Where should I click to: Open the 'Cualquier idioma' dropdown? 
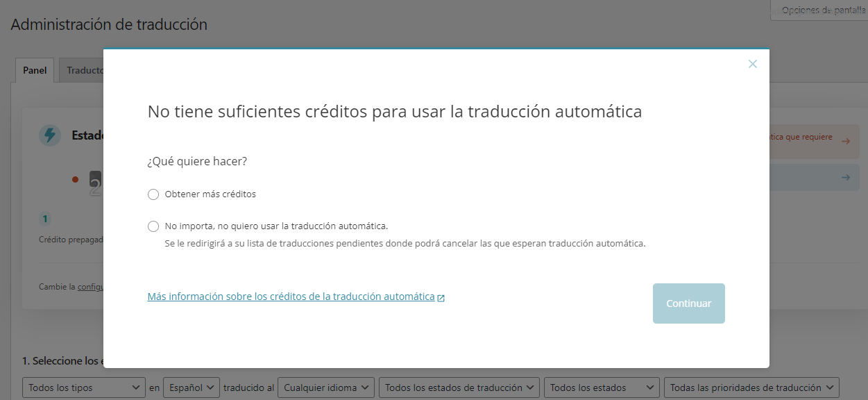[325, 387]
